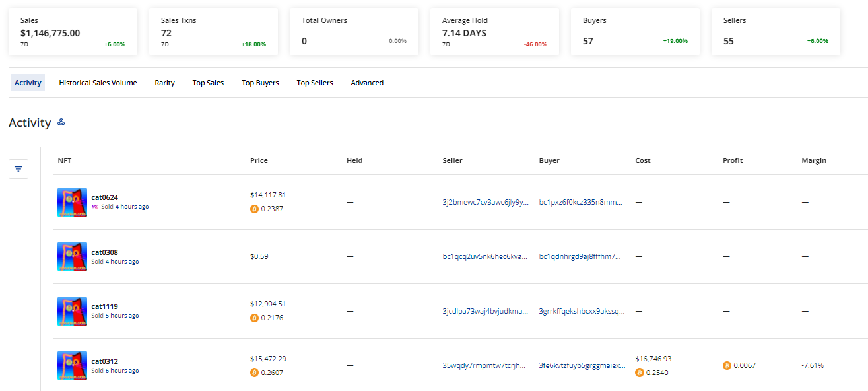Click the Cost column header

pos(643,160)
